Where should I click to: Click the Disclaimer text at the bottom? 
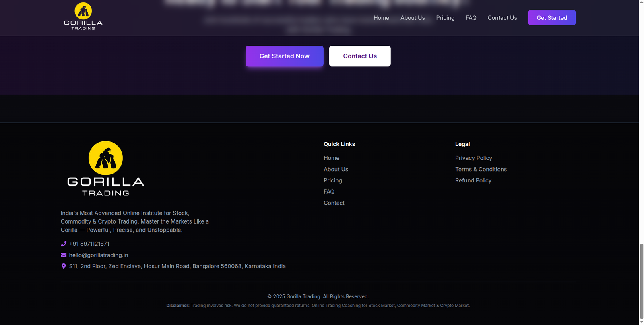318,306
